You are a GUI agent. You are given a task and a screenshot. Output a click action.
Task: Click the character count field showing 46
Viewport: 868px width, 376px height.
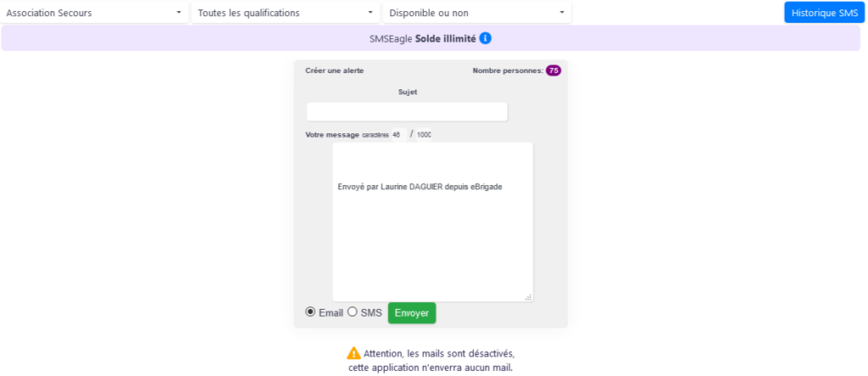[x=399, y=135]
